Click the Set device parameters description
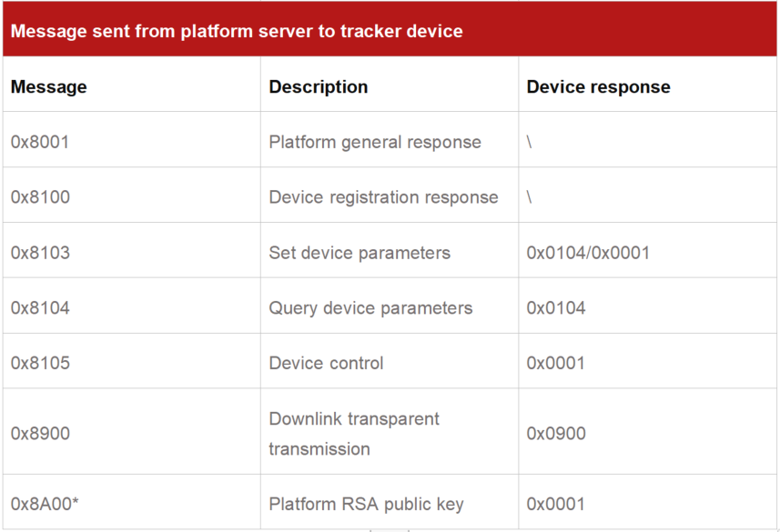 click(360, 253)
